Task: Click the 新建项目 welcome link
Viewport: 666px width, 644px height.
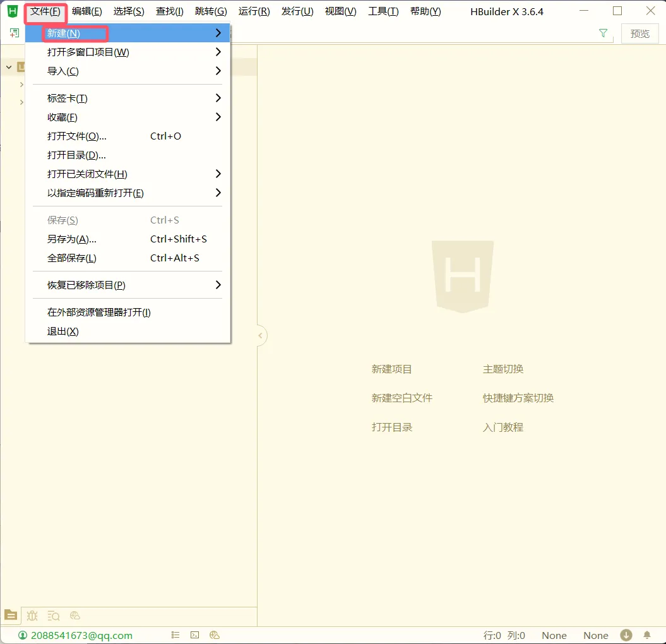Action: [x=391, y=369]
